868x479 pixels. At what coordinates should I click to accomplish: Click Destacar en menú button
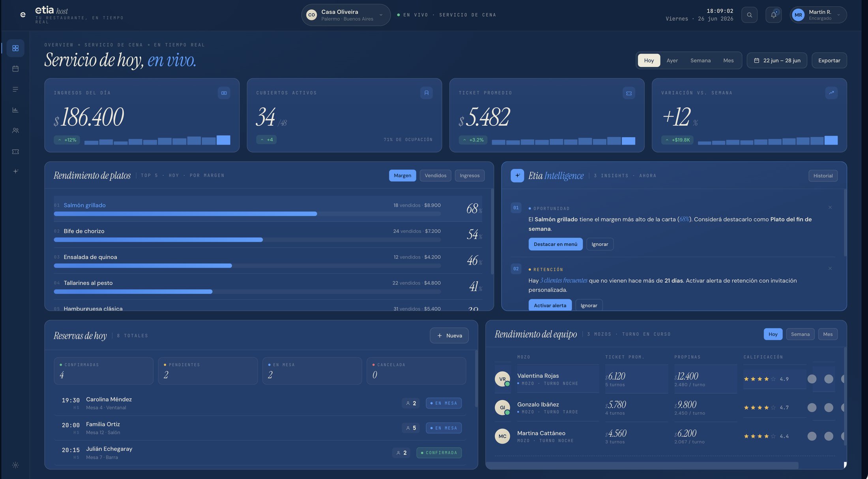(556, 244)
